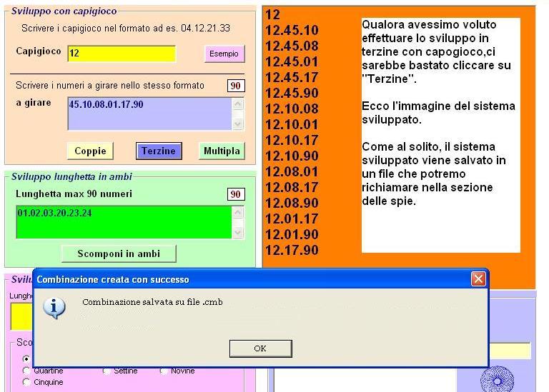Click the green Lunghetta numbers text area

coord(123,222)
